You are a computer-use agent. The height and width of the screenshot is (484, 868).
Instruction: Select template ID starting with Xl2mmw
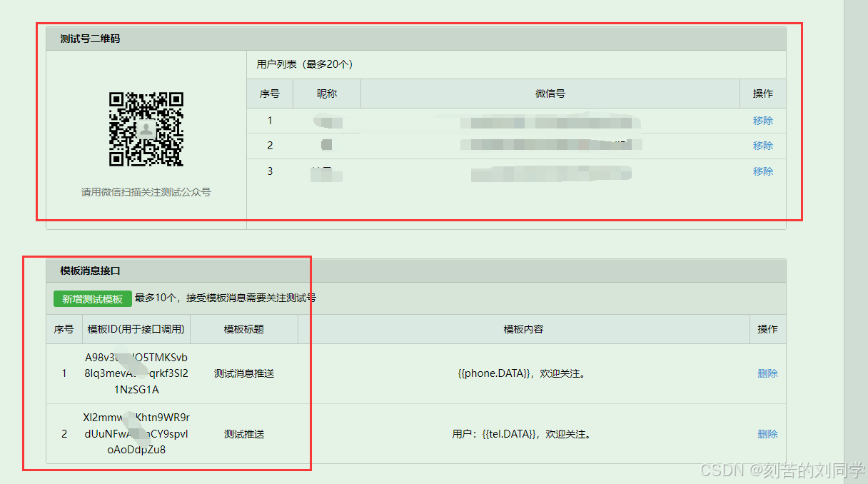coord(136,433)
